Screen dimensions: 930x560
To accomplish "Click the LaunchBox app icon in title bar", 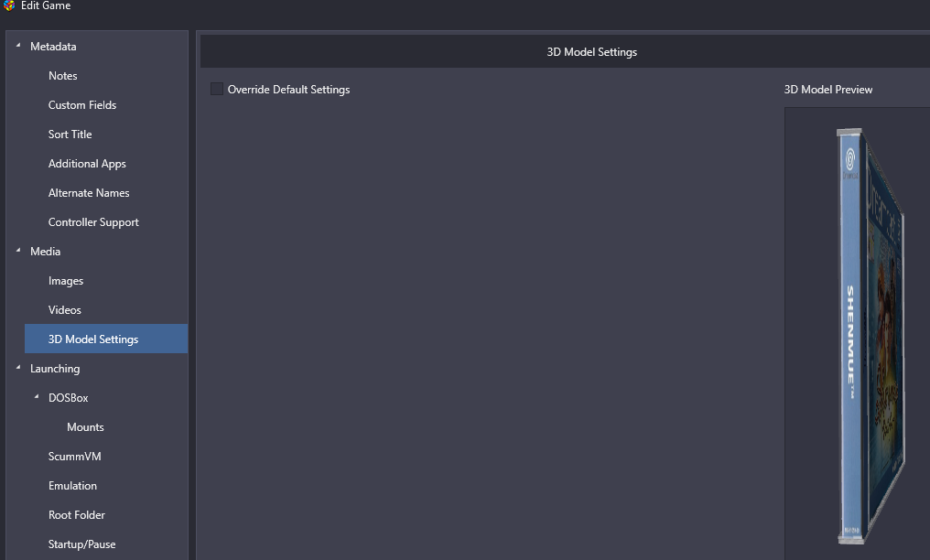I will tap(9, 6).
